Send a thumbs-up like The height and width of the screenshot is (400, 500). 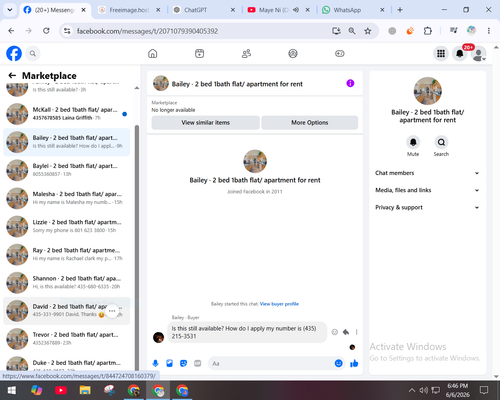coord(354,363)
